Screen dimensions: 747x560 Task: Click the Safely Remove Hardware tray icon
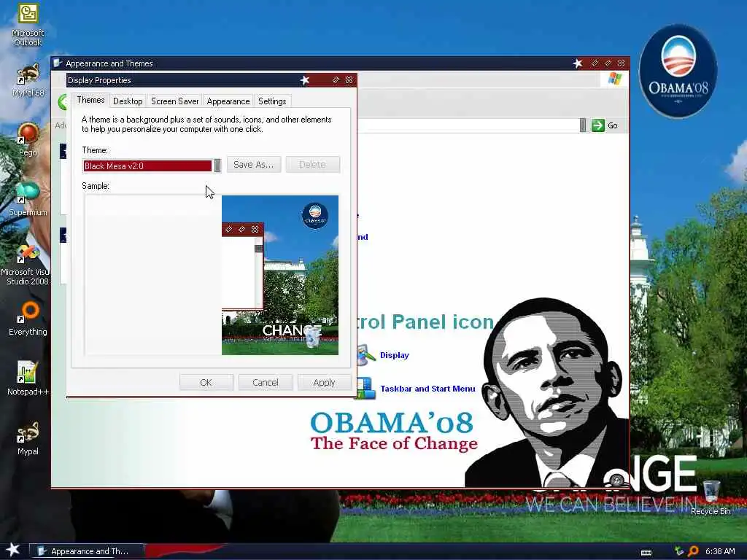pyautogui.click(x=679, y=551)
